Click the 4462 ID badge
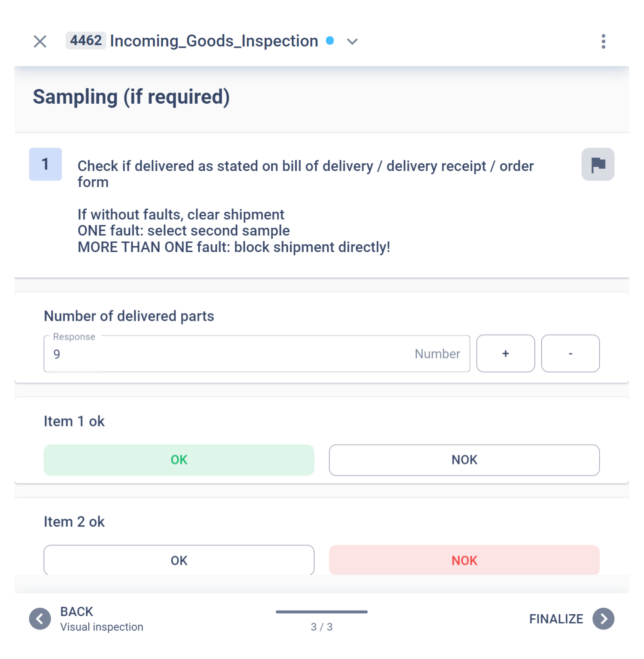 point(86,41)
